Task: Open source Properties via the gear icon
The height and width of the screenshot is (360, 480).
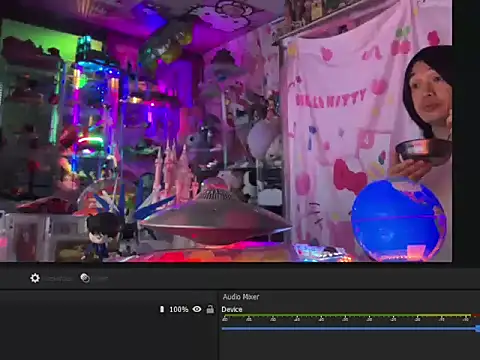Action: [35, 278]
